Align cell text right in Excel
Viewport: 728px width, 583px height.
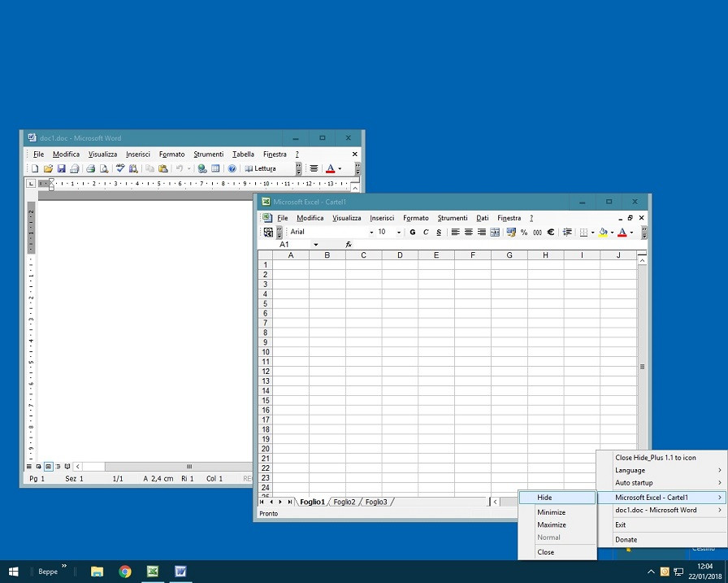point(482,233)
